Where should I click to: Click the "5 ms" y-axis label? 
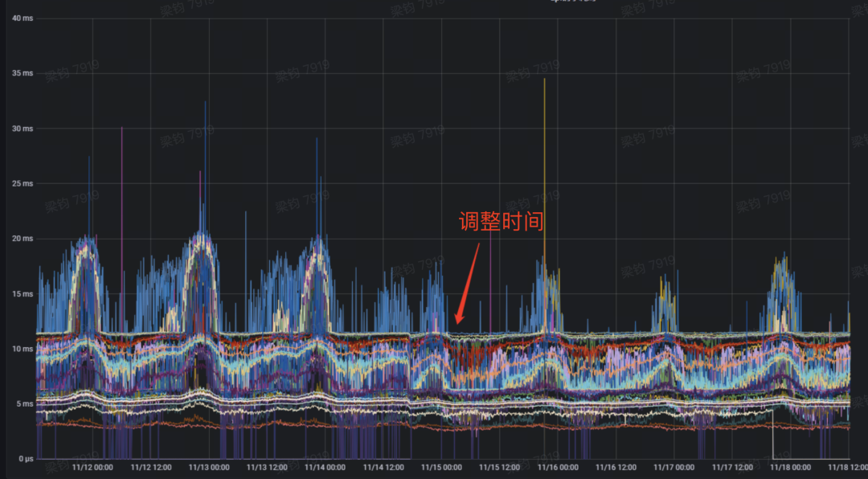coord(24,403)
